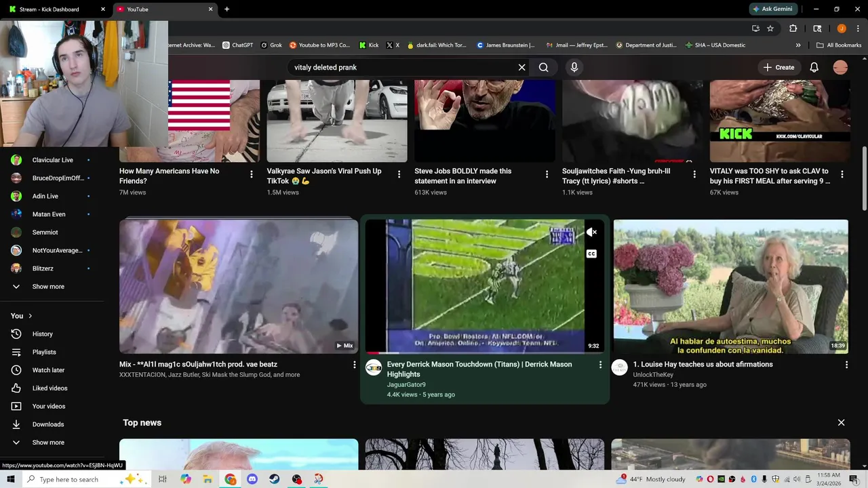The width and height of the screenshot is (868, 488).
Task: Open the ChatGPT bookmark
Action: click(x=237, y=45)
